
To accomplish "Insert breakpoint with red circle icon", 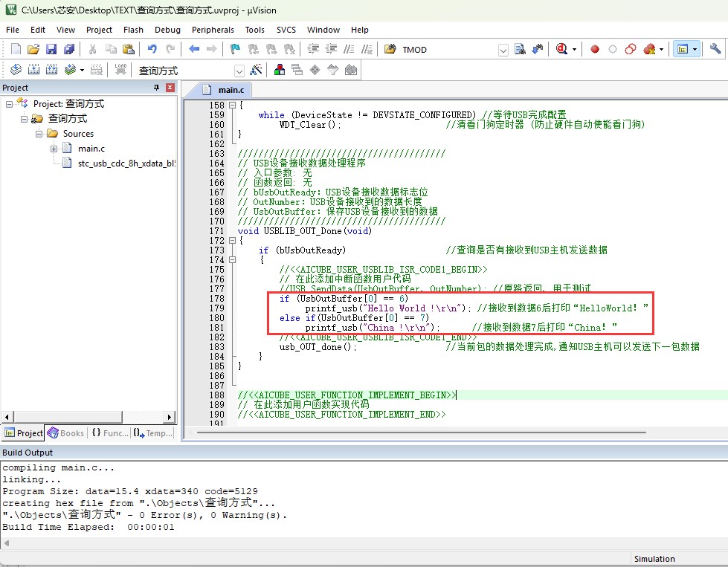I will coord(595,49).
